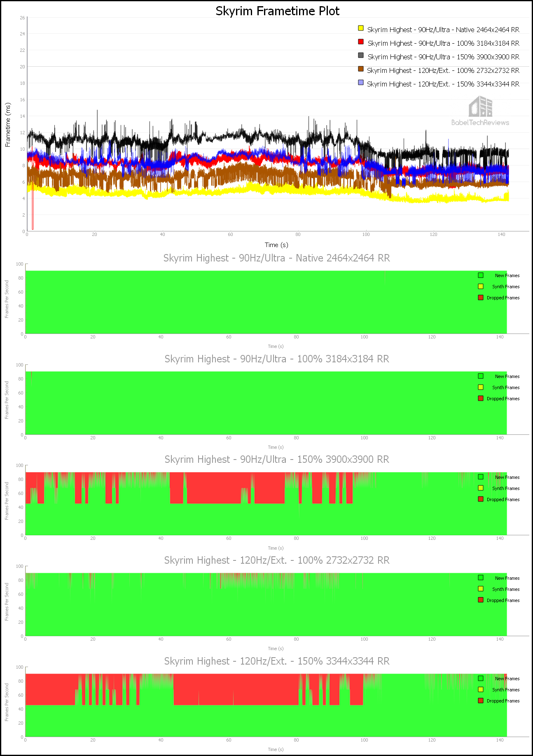Screen dimensions: 533x756
Task: Select legend label 'Skyrim Highest - 90Hz/Ultra - Native 2464x2464 RR'
Action: pos(443,30)
